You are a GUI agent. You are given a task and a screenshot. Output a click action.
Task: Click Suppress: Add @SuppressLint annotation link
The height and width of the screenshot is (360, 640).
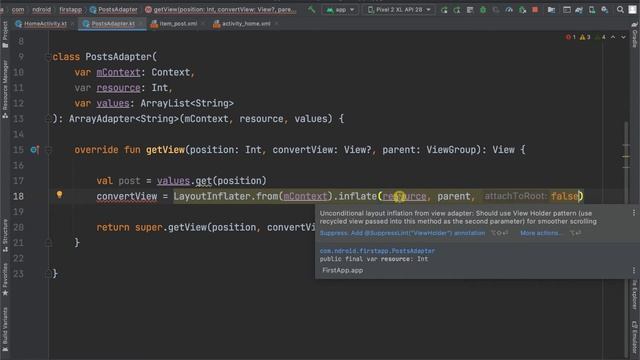click(x=402, y=233)
